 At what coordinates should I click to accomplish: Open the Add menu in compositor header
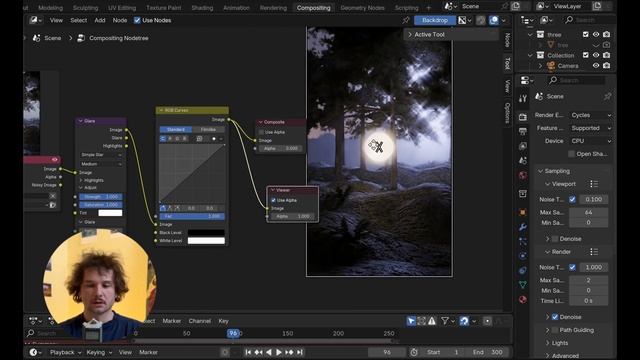tap(100, 20)
